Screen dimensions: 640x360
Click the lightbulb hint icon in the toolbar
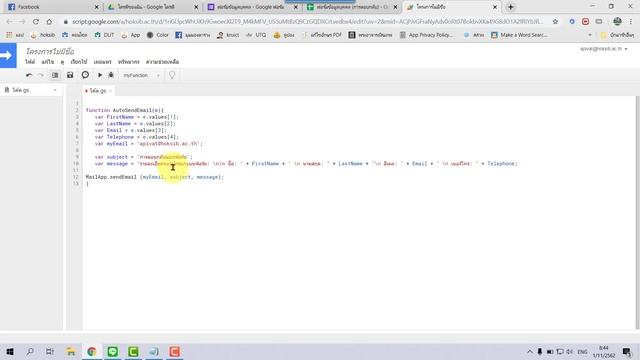(172, 75)
